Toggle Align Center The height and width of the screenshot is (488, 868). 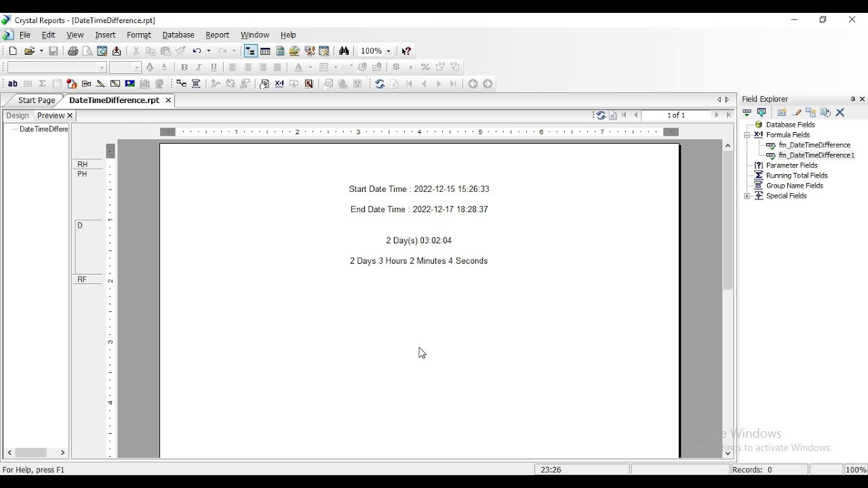[x=248, y=67]
